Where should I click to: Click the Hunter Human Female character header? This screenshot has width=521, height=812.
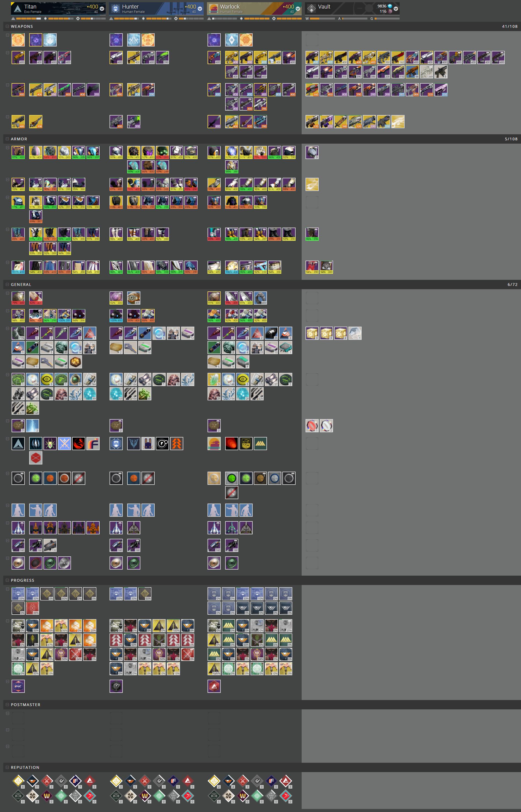[156, 9]
